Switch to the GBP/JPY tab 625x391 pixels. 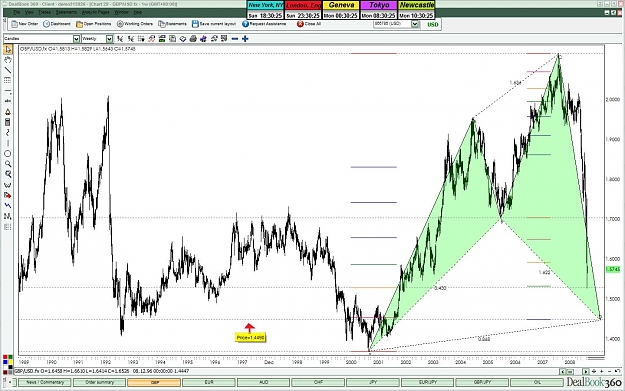pos(482,382)
